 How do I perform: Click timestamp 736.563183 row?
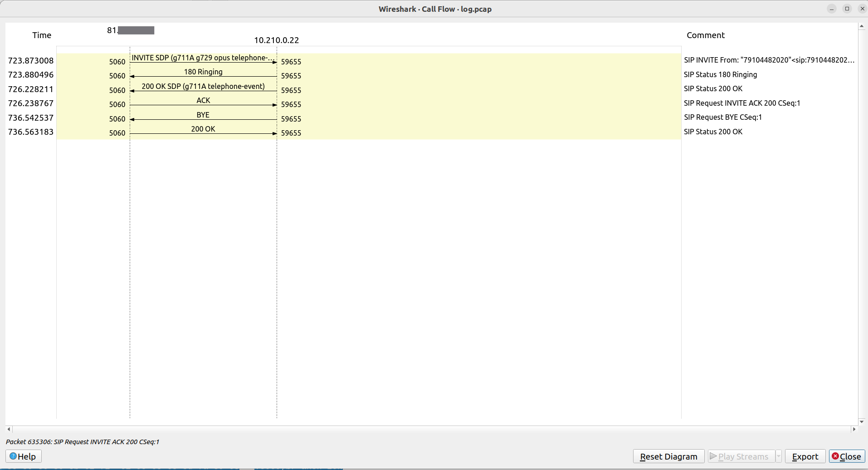pyautogui.click(x=31, y=132)
